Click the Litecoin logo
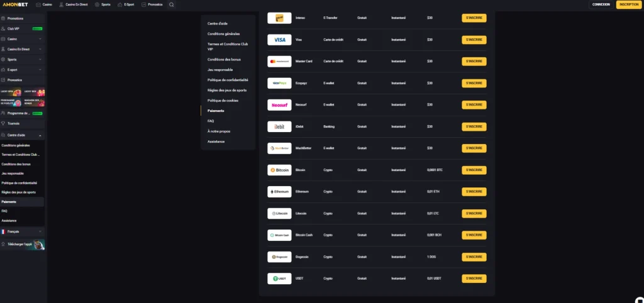The width and height of the screenshot is (644, 303). (279, 214)
